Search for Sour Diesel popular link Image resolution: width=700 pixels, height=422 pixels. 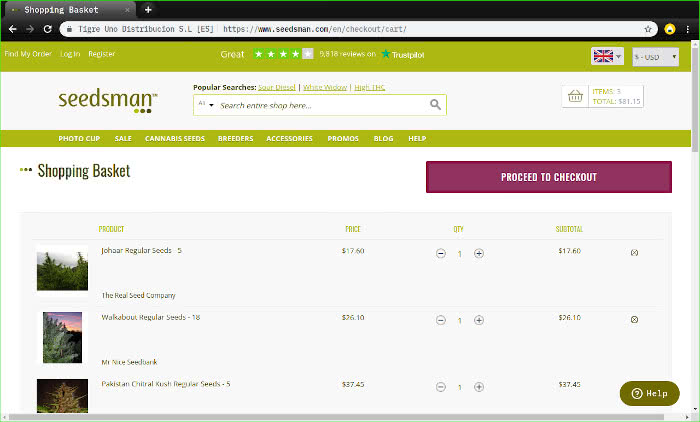(277, 87)
